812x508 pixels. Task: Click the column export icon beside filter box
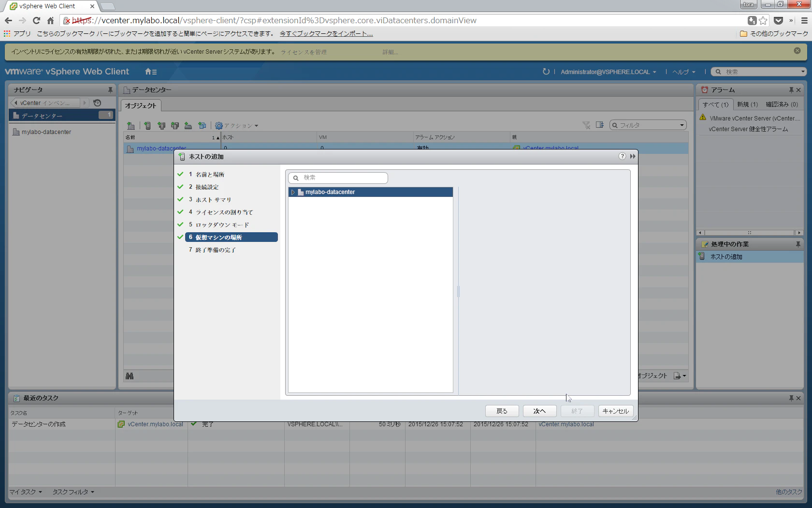pos(600,125)
